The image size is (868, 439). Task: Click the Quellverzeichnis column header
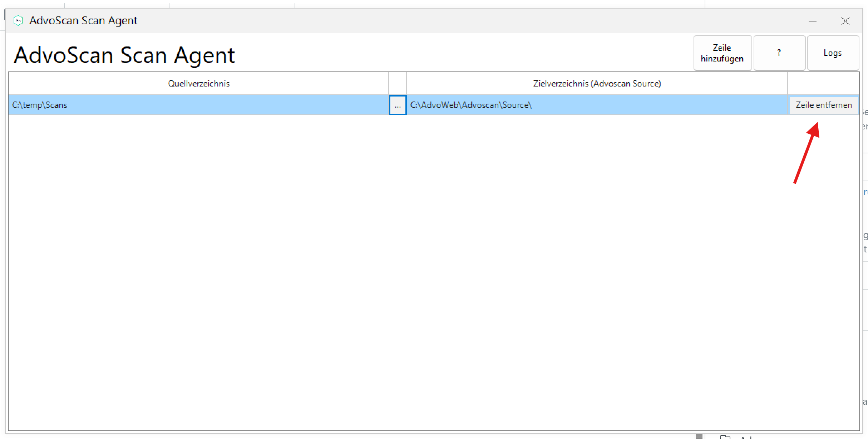(x=199, y=83)
